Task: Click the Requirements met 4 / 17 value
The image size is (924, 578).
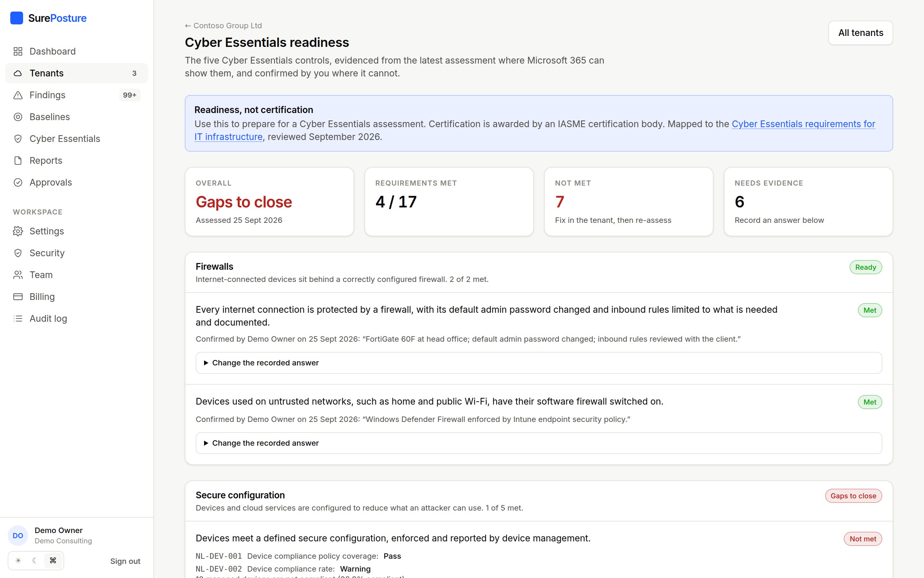Action: [396, 201]
